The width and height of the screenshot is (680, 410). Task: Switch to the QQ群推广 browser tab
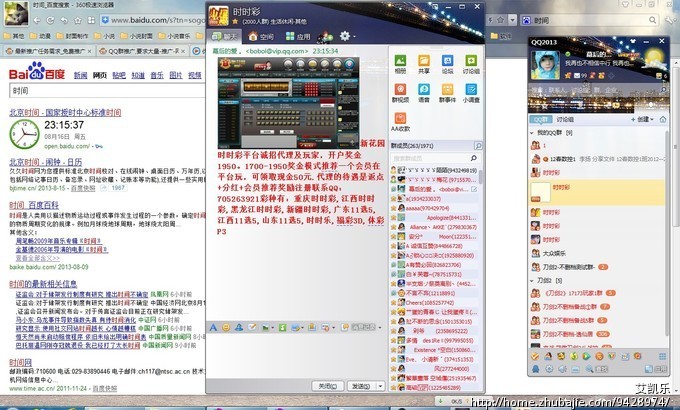coord(142,51)
